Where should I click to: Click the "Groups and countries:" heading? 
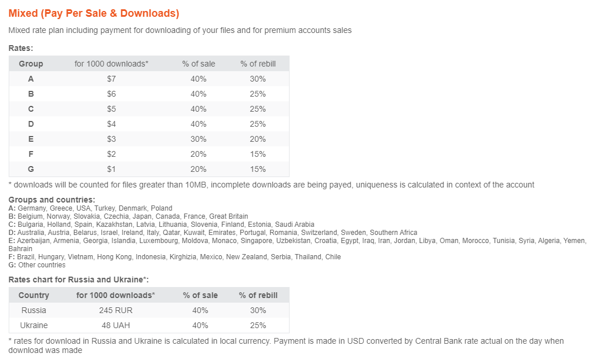pyautogui.click(x=52, y=200)
